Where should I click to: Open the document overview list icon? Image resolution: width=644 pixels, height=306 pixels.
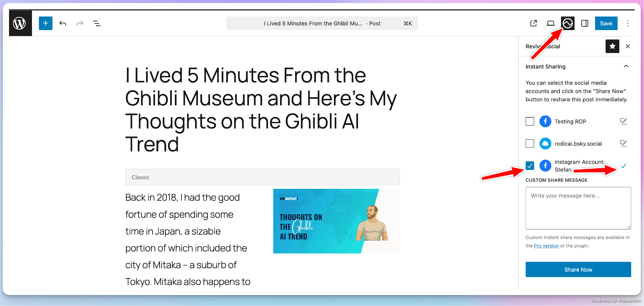pyautogui.click(x=97, y=23)
